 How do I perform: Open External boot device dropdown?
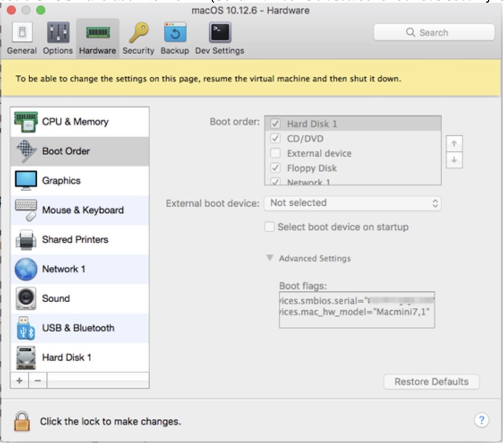pyautogui.click(x=353, y=203)
